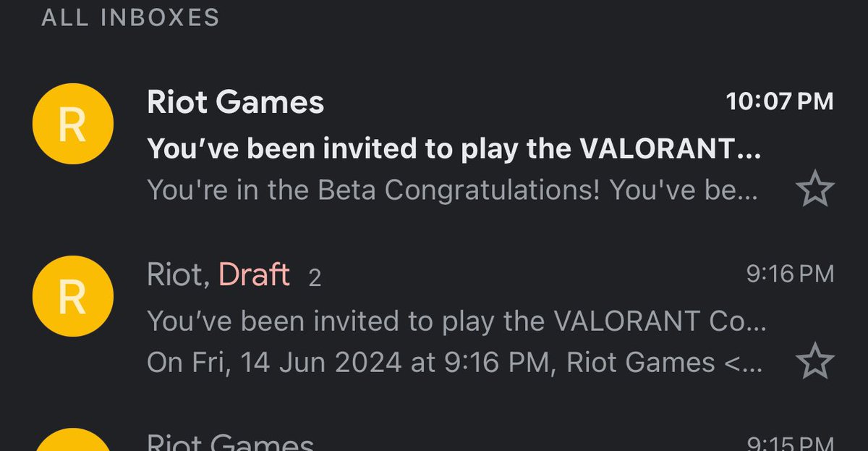Open the 'Riot, Draft' conversation
868x451 pixels.
[x=434, y=319]
